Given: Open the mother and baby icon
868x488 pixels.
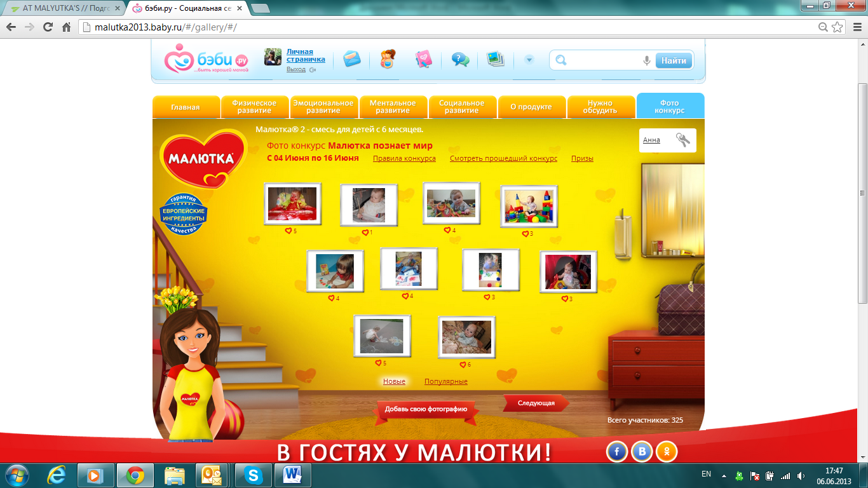Looking at the screenshot, I should [x=387, y=59].
